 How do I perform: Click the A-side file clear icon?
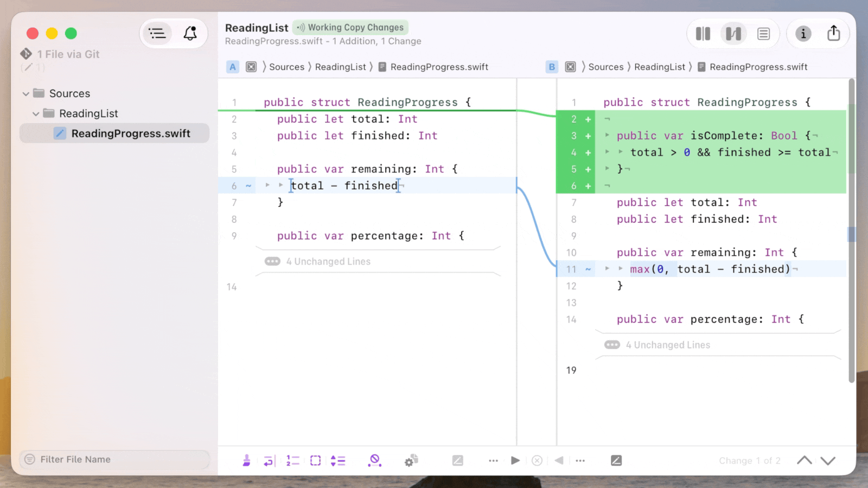(x=251, y=67)
